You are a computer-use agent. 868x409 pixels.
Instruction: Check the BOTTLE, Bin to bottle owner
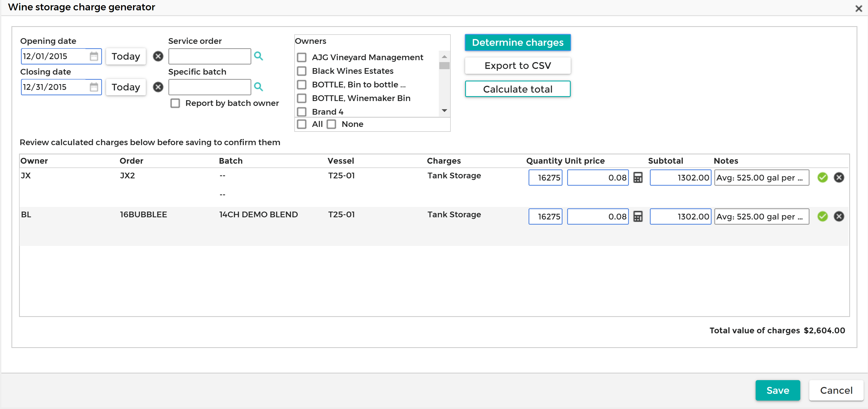click(x=302, y=85)
